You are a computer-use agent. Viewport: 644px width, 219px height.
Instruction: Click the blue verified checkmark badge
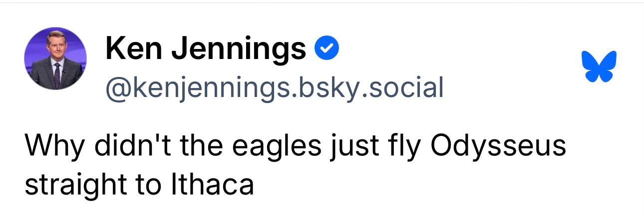pos(327,49)
